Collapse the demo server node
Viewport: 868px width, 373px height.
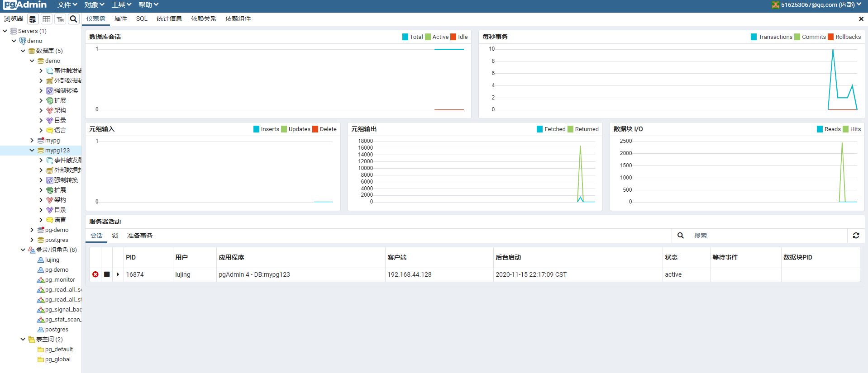click(14, 41)
